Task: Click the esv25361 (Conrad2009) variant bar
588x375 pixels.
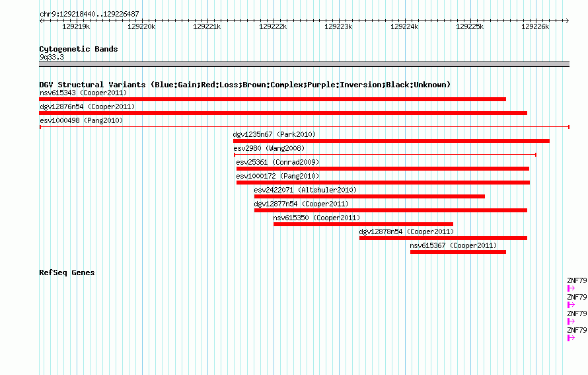Action: 383,169
